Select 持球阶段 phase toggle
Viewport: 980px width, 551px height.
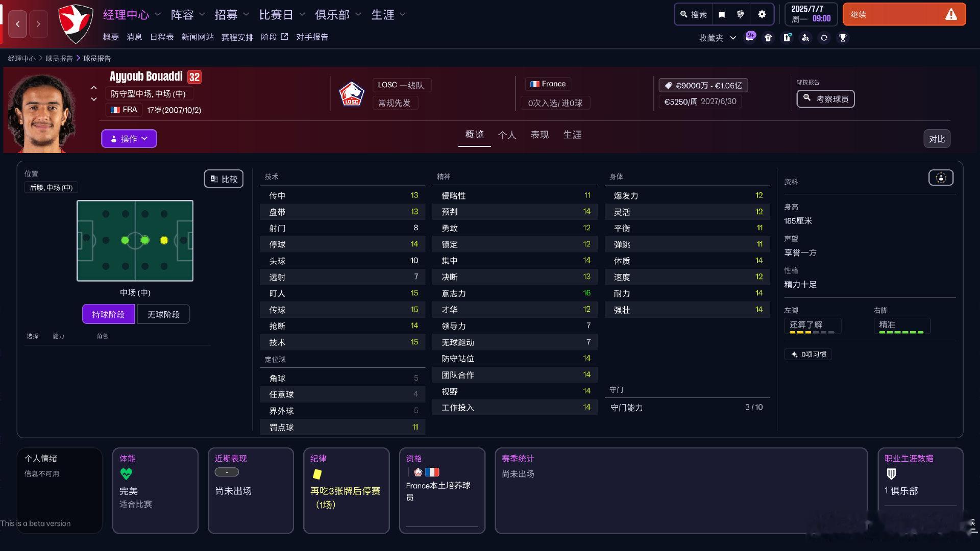(108, 314)
